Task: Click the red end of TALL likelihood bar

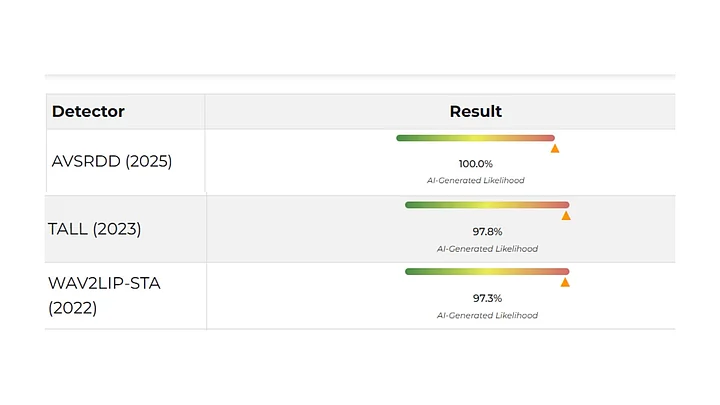Action: click(563, 205)
